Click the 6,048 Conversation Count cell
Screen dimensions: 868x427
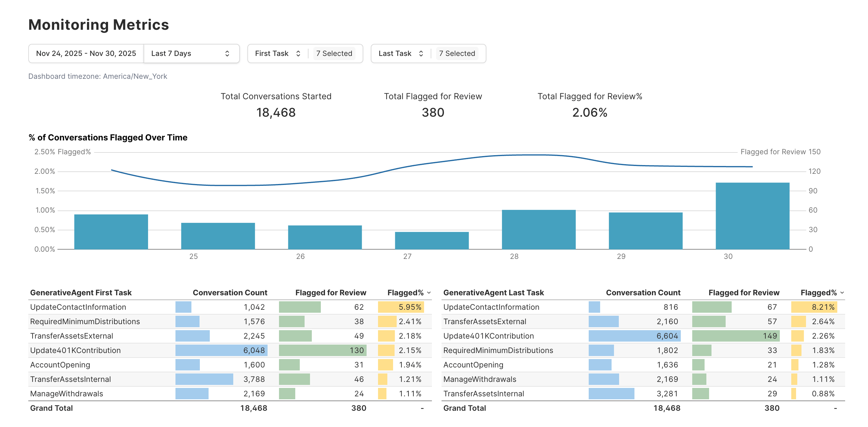click(222, 350)
